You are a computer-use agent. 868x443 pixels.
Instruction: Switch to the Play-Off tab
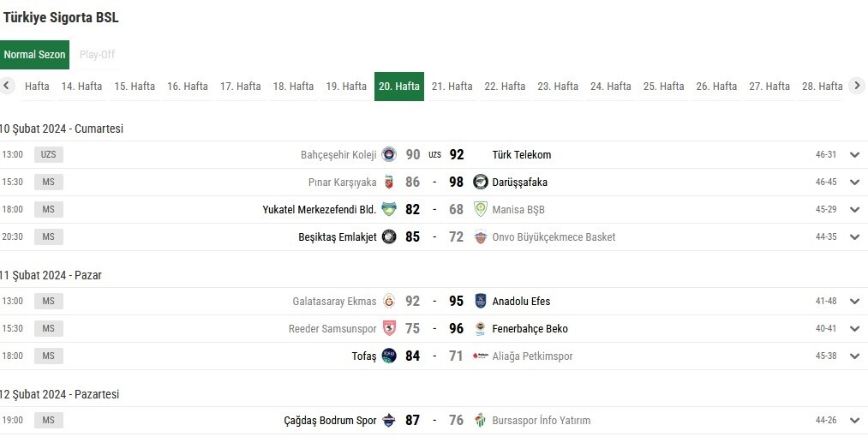(x=97, y=55)
